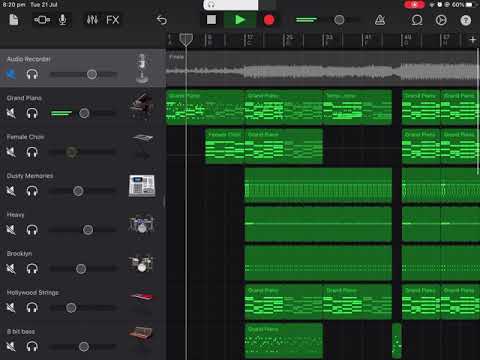Select the Dusty Memories beat region
Image resolution: width=480 pixels, height=360 pixels.
click(318, 185)
